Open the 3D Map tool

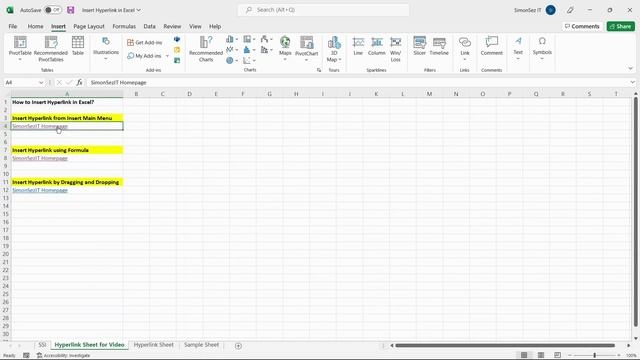(334, 49)
